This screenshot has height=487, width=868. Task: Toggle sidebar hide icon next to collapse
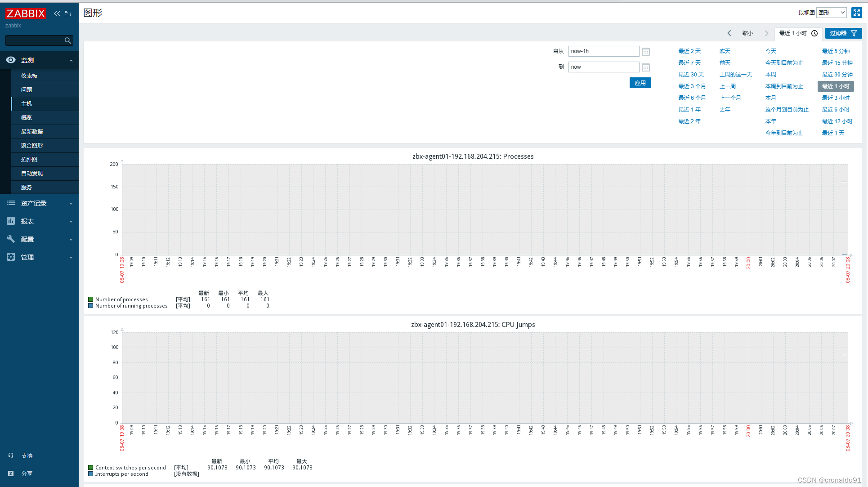pyautogui.click(x=68, y=13)
